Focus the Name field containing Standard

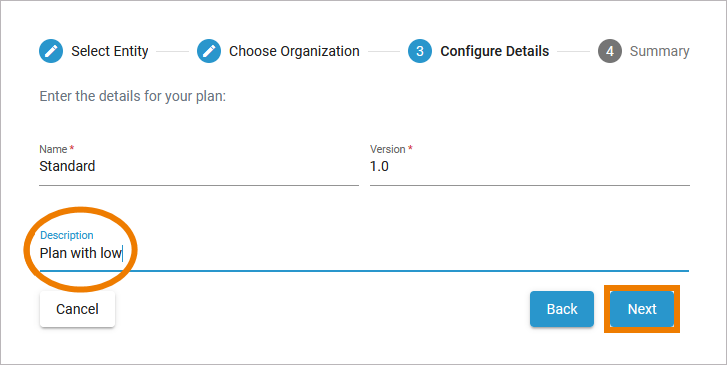pyautogui.click(x=199, y=166)
